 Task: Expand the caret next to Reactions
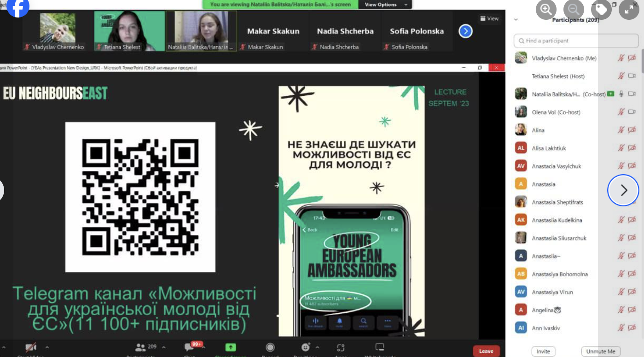coord(317,347)
